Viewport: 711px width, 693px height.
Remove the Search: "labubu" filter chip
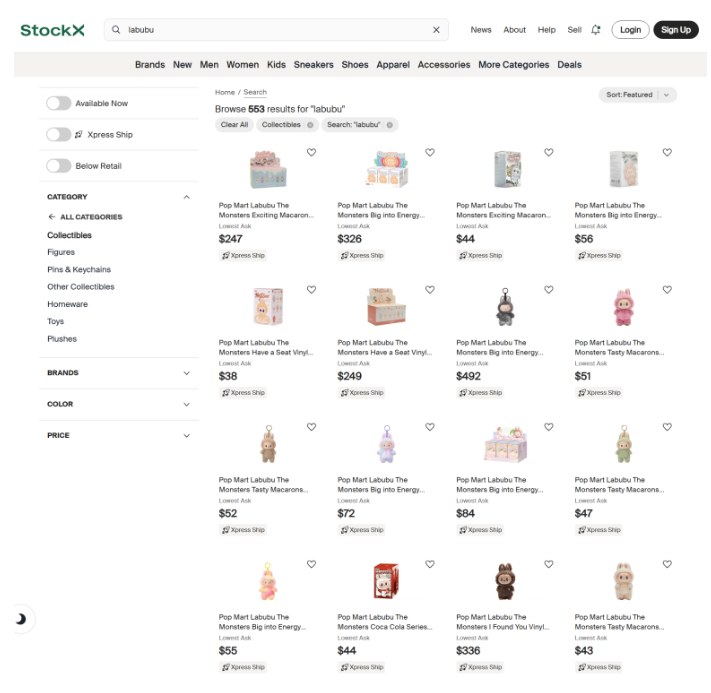point(390,125)
